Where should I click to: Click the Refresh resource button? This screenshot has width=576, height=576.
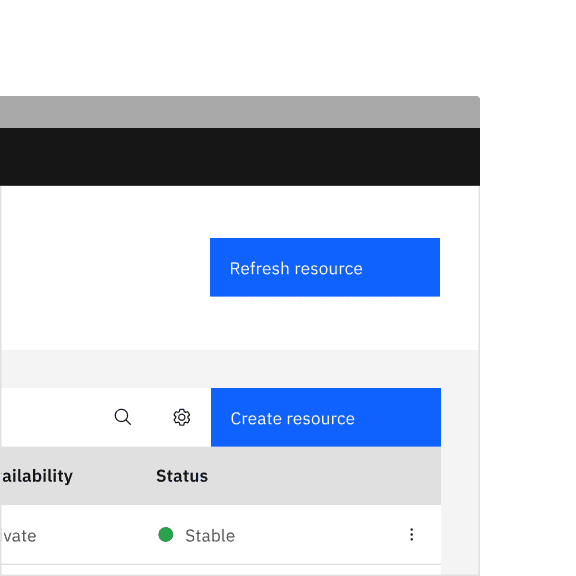(x=325, y=267)
